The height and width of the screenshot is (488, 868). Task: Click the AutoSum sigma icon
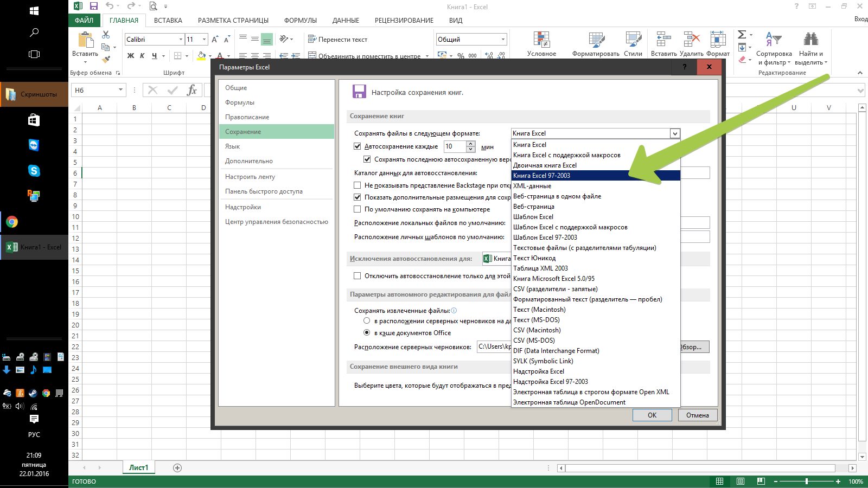pyautogui.click(x=742, y=35)
